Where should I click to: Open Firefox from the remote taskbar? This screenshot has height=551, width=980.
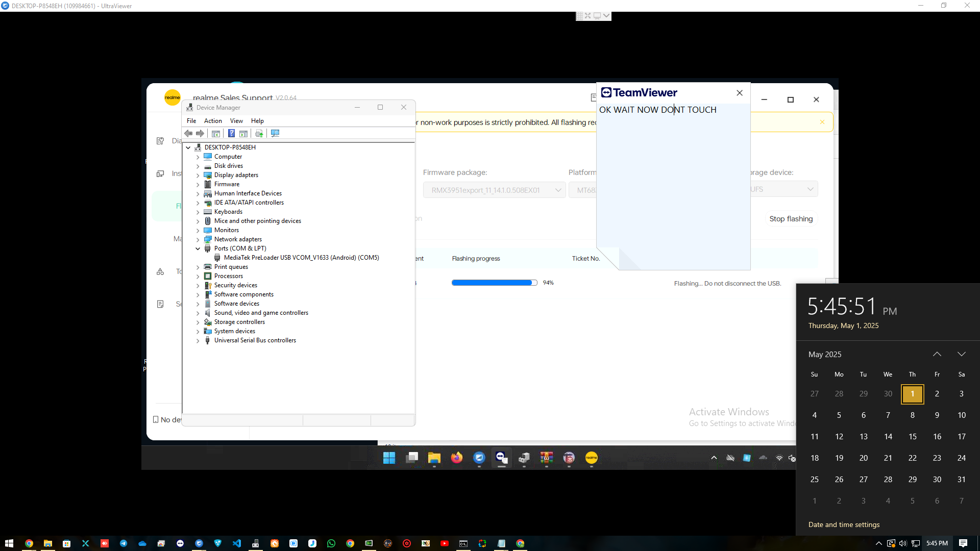pos(456,458)
